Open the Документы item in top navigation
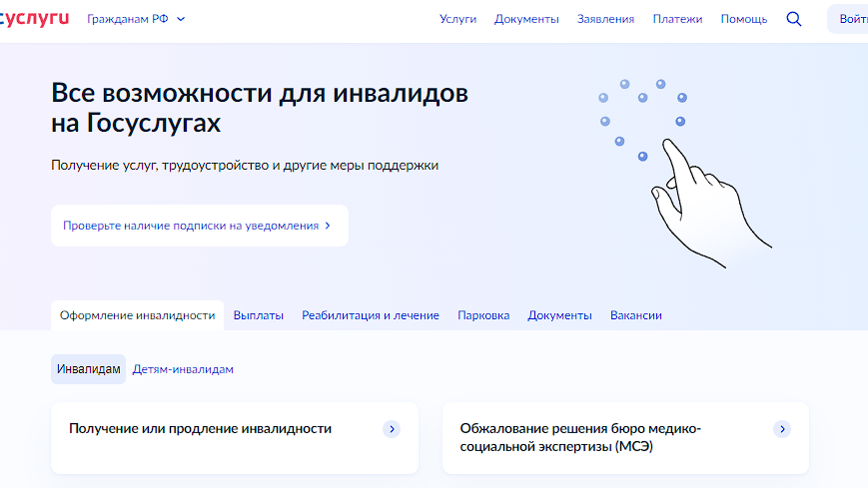Image resolution: width=868 pixels, height=488 pixels. pos(526,19)
